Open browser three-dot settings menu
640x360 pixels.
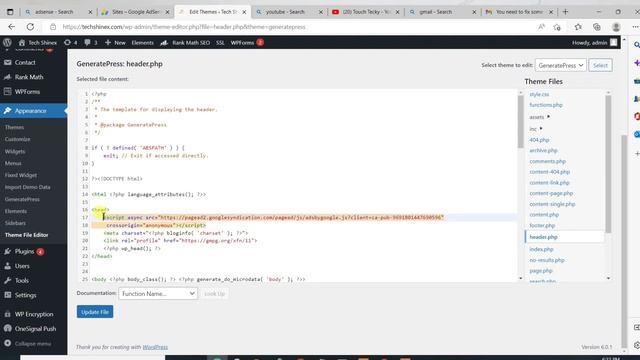coord(635,27)
